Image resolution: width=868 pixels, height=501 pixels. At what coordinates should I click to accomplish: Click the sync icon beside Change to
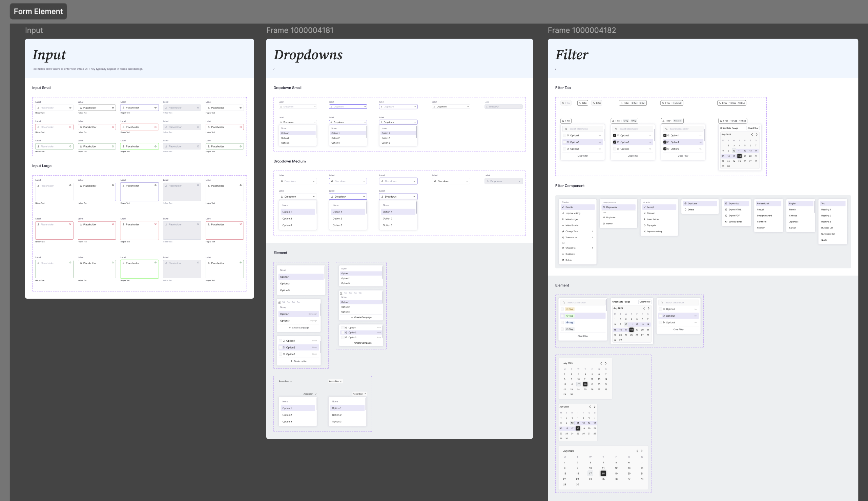563,248
